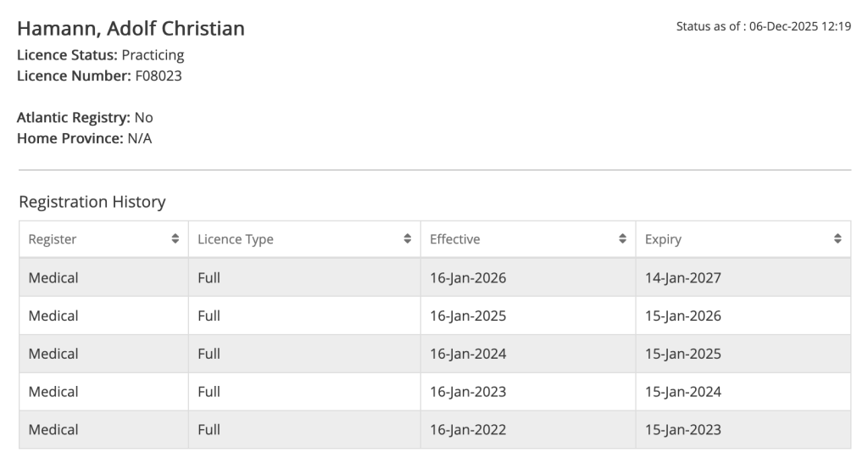This screenshot has width=868, height=464.
Task: Click the Registration History section heading
Action: pyautogui.click(x=92, y=202)
